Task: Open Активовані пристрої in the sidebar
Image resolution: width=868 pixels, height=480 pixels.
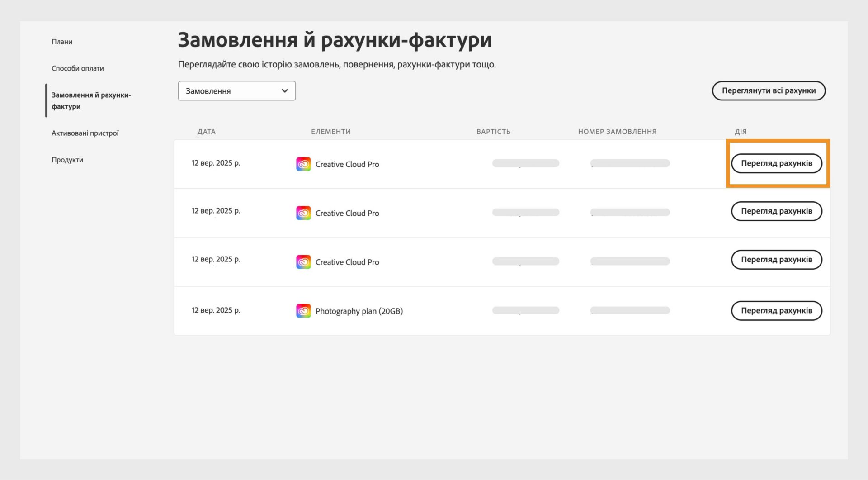Action: pos(85,133)
